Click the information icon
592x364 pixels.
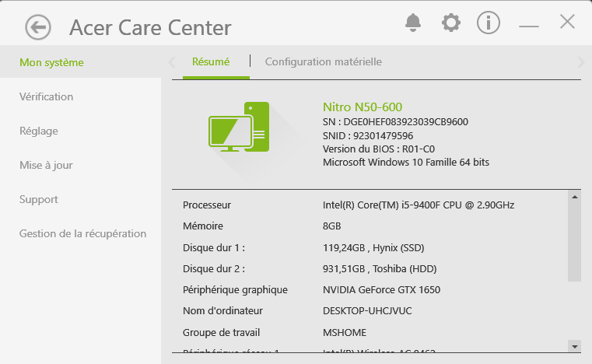489,23
